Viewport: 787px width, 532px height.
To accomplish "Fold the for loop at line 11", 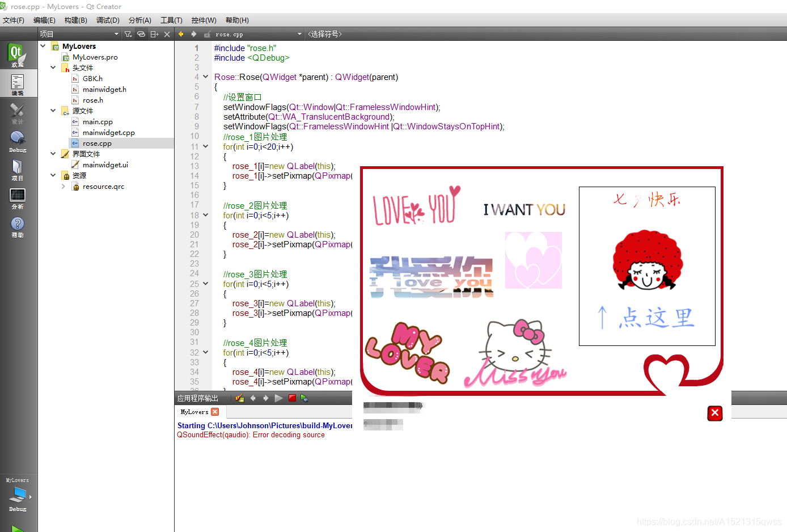I will point(206,146).
